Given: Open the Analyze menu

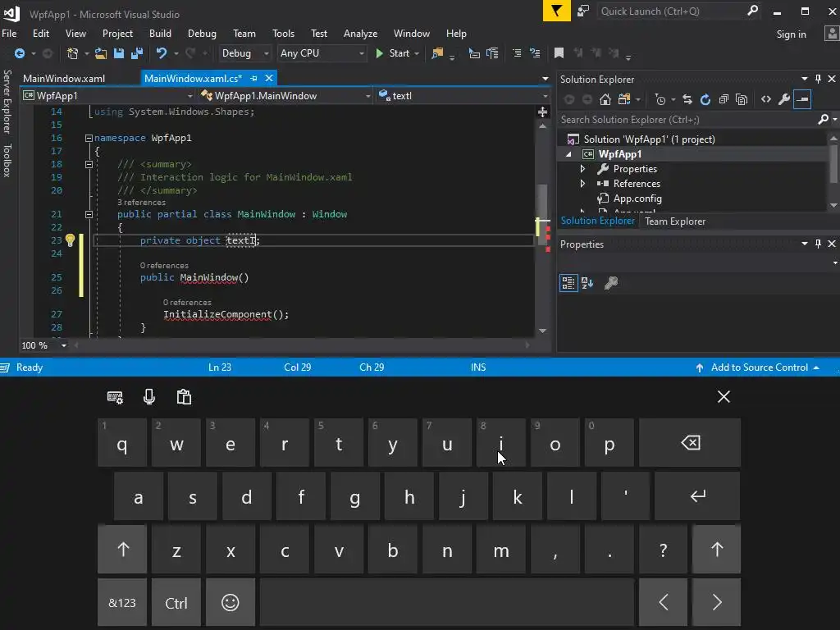Looking at the screenshot, I should 361,33.
